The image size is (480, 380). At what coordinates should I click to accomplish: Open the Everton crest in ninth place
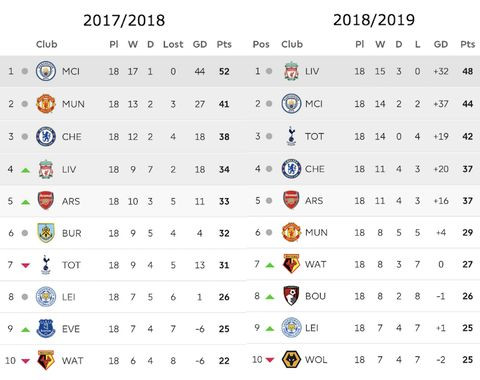46,329
